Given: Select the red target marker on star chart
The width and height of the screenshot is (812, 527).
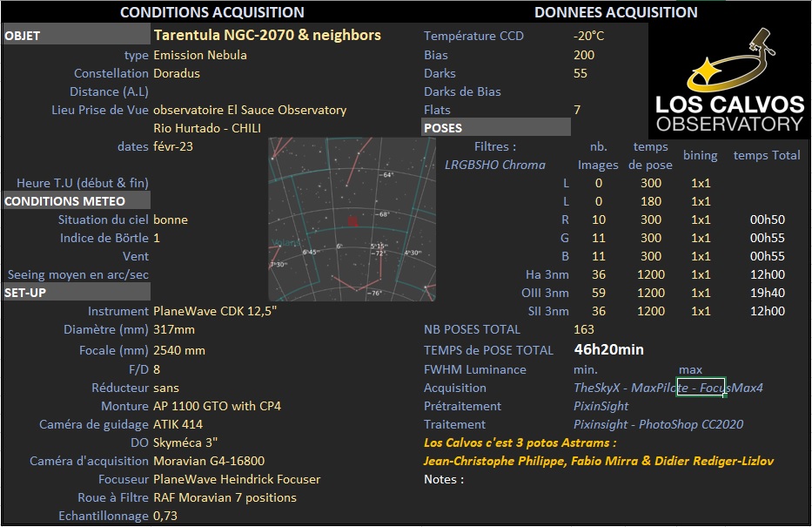Looking at the screenshot, I should pyautogui.click(x=352, y=222).
